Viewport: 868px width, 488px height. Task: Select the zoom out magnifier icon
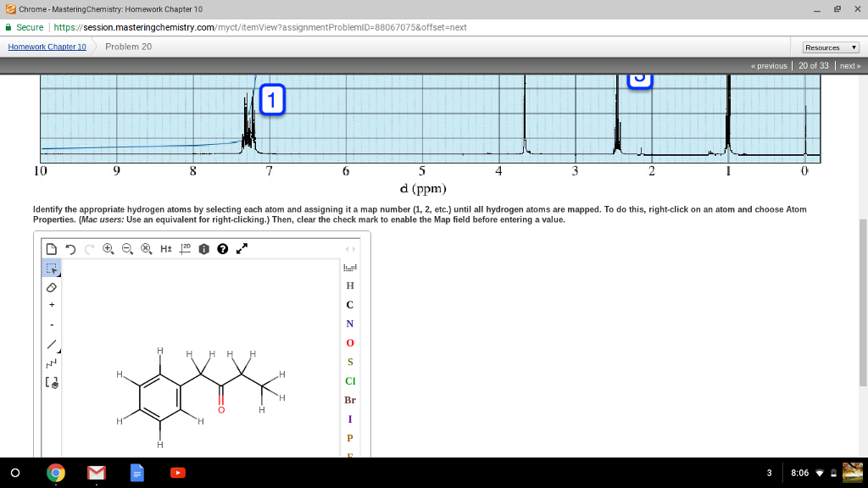pos(125,248)
